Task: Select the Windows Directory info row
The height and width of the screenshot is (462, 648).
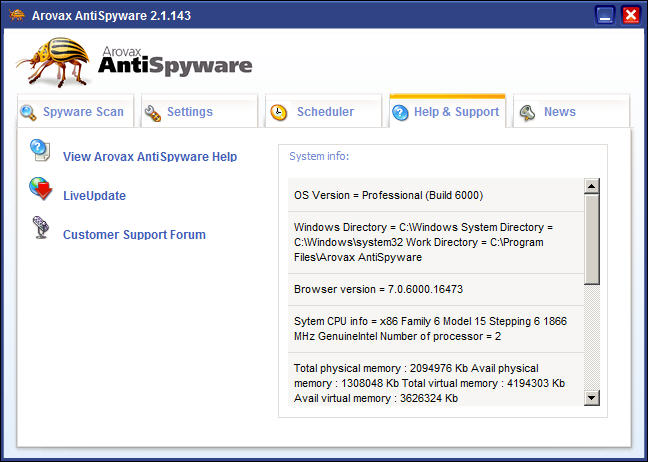Action: [x=436, y=243]
